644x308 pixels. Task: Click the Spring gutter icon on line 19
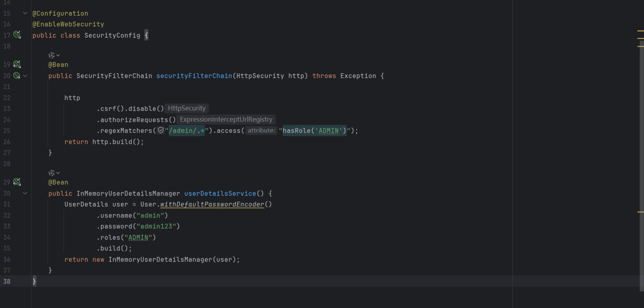coord(17,64)
